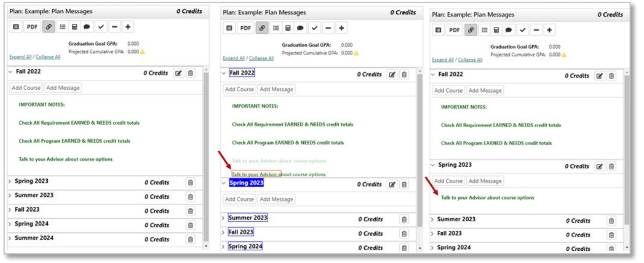Edit the highlighted Spring 2023 term via its pencil icon

[392, 184]
